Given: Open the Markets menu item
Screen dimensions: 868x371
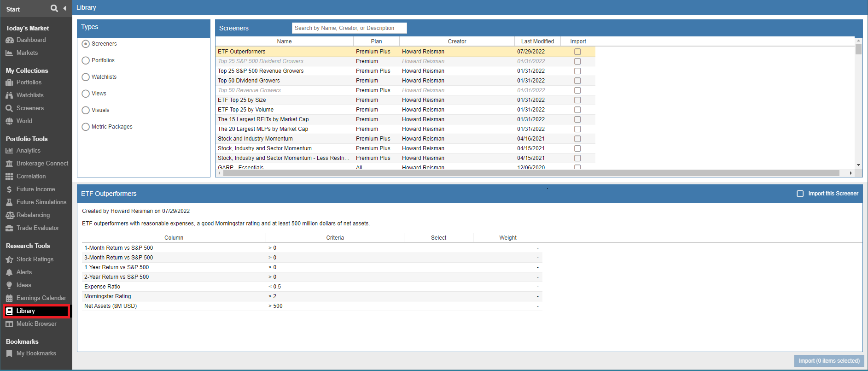Looking at the screenshot, I should 27,53.
